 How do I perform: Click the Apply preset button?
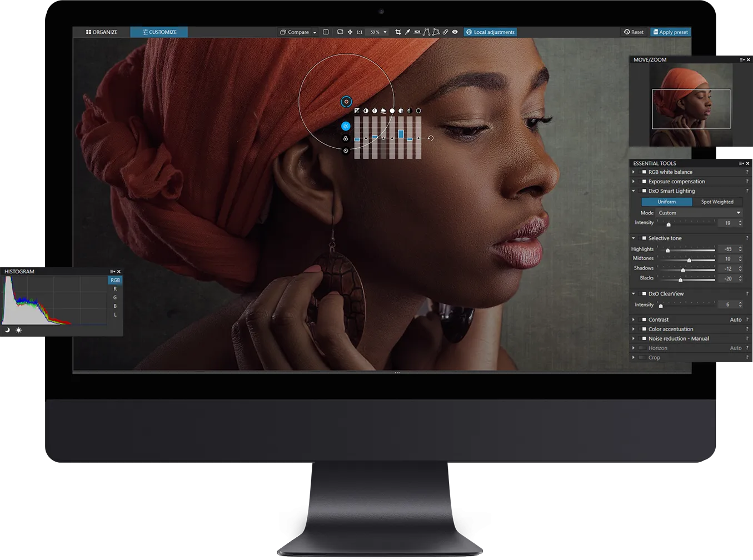coord(670,32)
